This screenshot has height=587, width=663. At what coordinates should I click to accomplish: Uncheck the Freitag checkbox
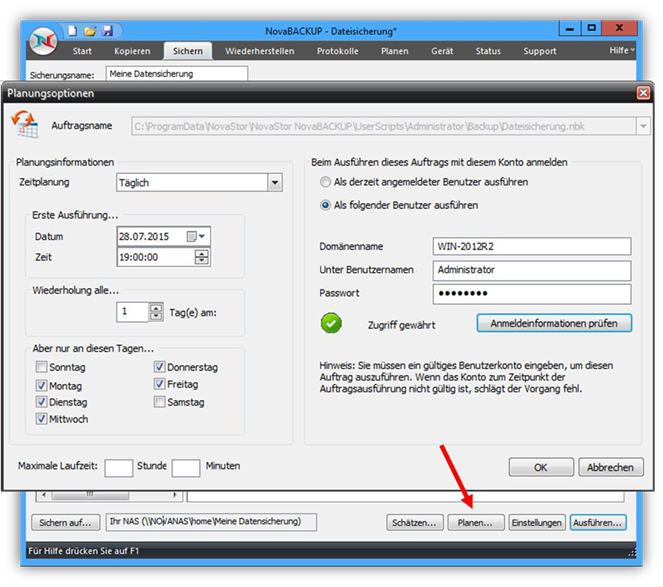159,384
